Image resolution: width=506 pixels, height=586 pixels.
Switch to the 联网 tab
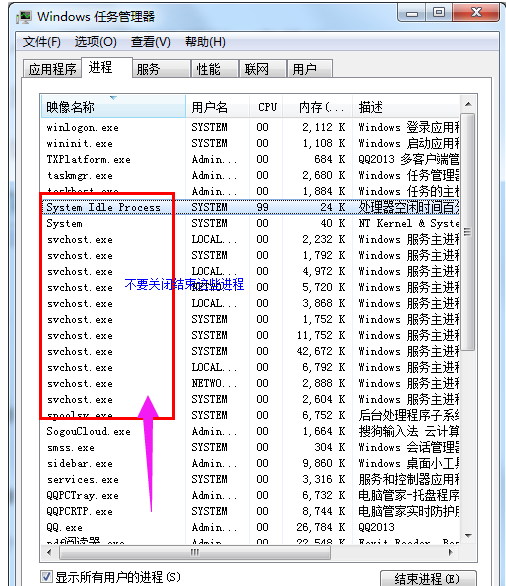point(262,69)
